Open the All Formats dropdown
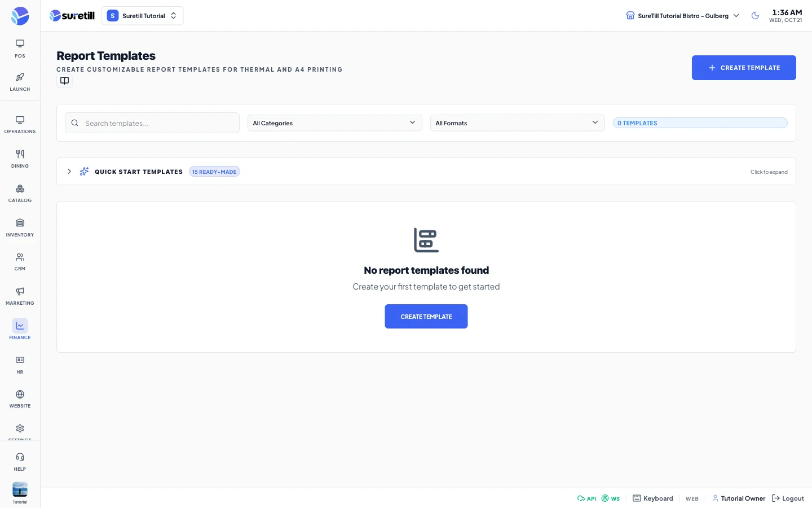 tap(518, 123)
